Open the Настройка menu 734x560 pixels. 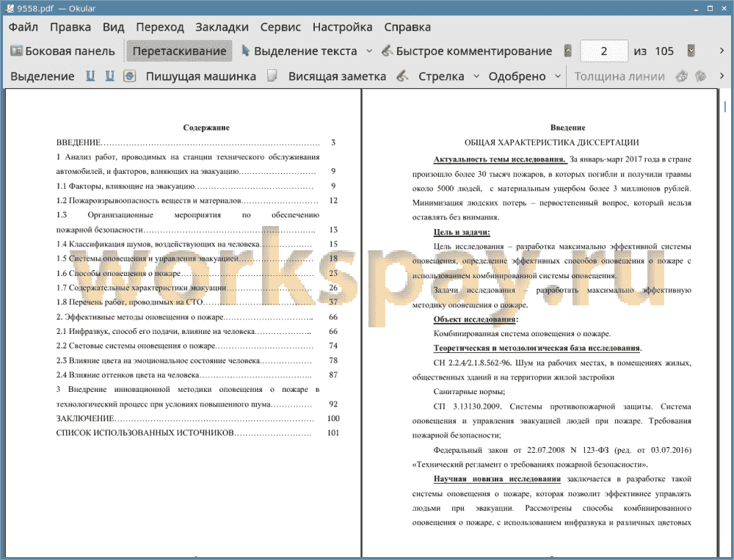point(342,27)
